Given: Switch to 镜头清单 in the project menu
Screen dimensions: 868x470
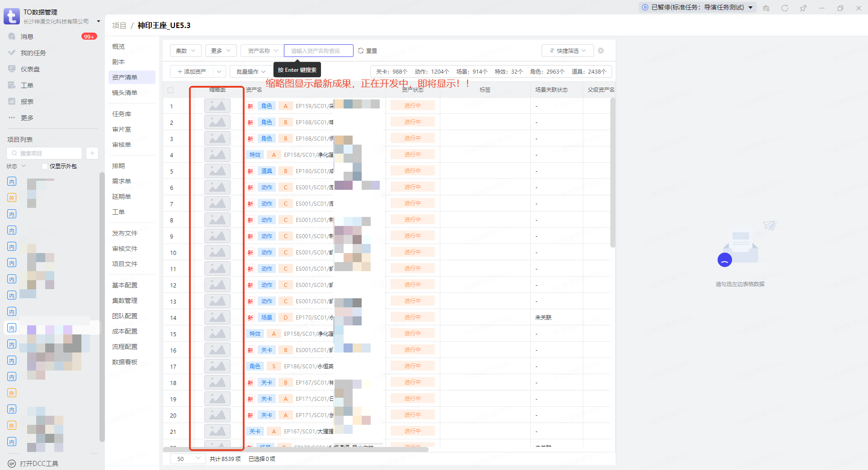Looking at the screenshot, I should (x=125, y=93).
